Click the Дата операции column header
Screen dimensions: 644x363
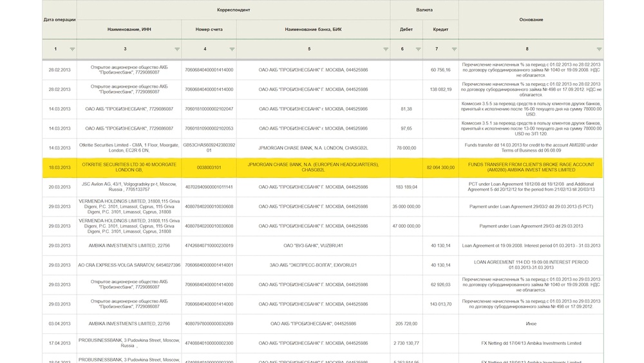click(x=59, y=19)
